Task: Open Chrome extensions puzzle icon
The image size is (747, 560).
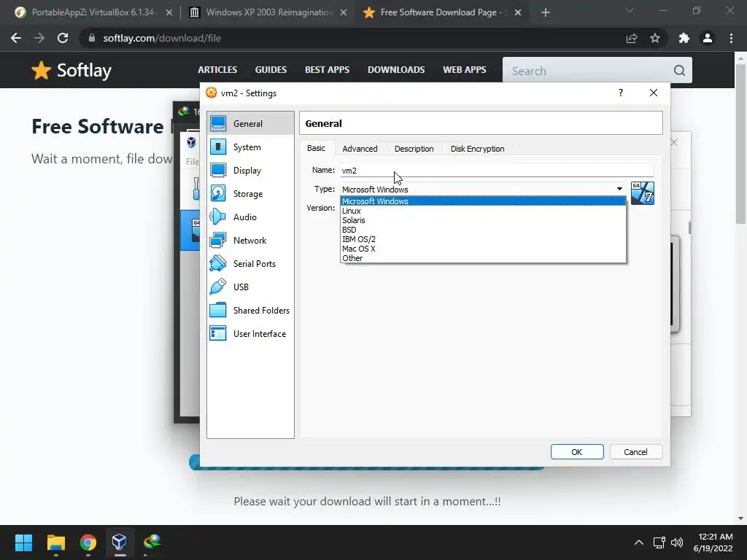Action: coord(684,38)
